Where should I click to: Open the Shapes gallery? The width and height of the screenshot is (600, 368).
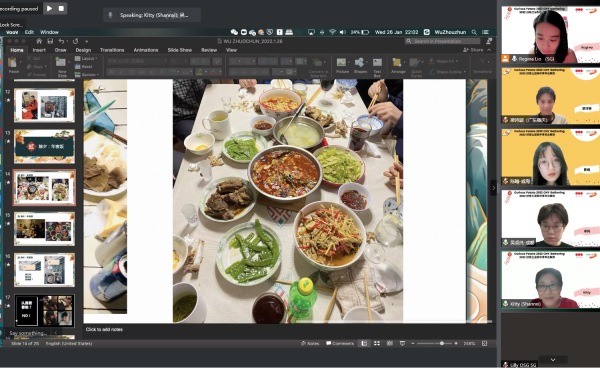pos(360,65)
